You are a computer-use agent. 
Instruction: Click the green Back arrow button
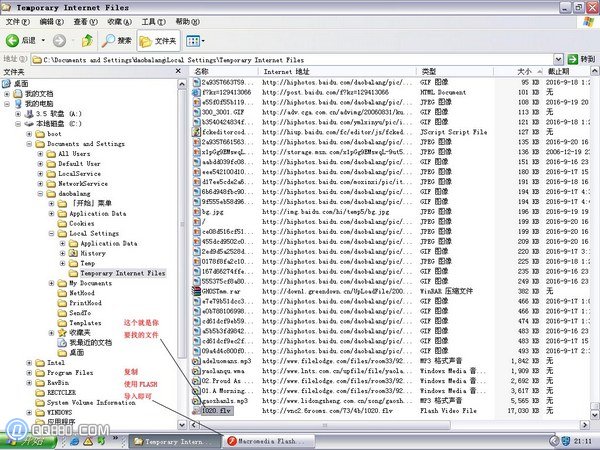click(x=12, y=41)
